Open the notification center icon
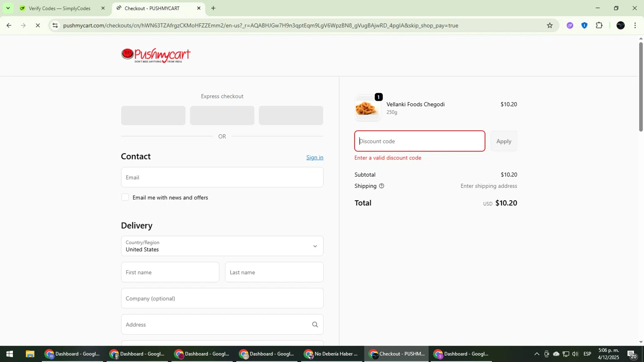Screen dimensions: 644x362 point(632,355)
